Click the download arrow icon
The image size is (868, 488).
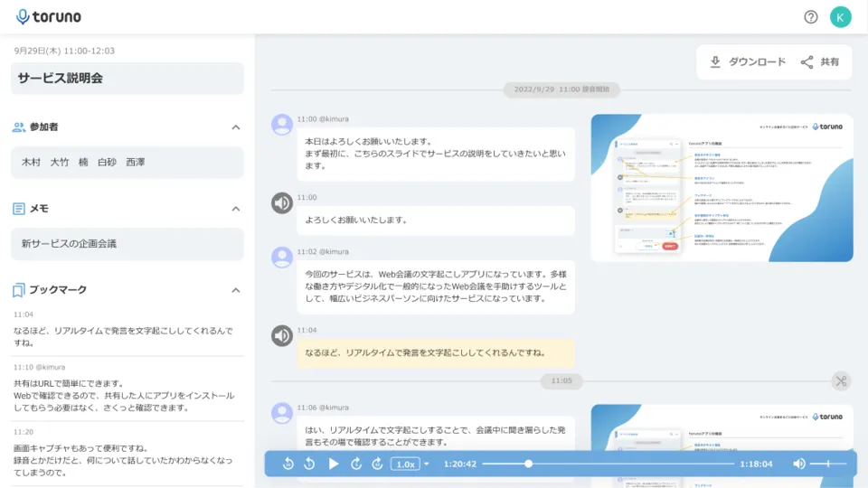click(x=715, y=62)
